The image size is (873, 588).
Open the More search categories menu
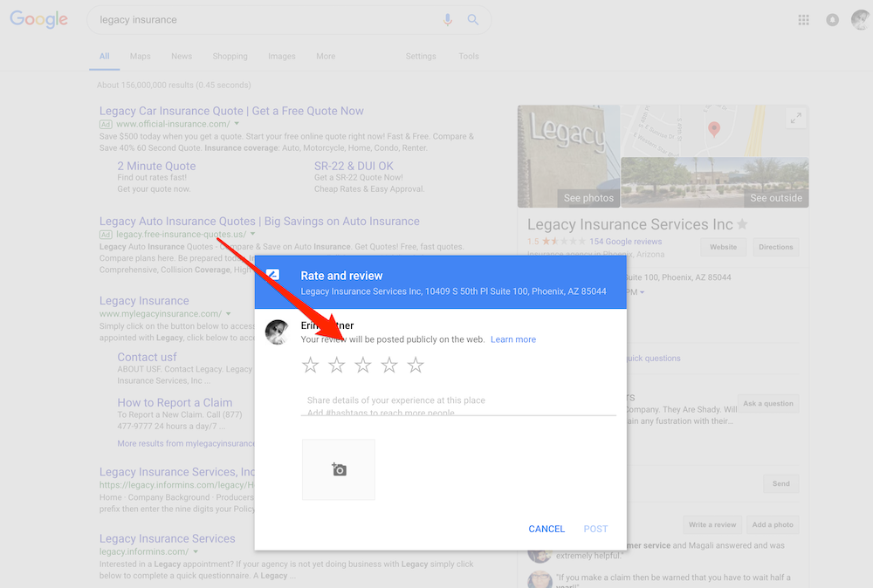[x=326, y=56]
